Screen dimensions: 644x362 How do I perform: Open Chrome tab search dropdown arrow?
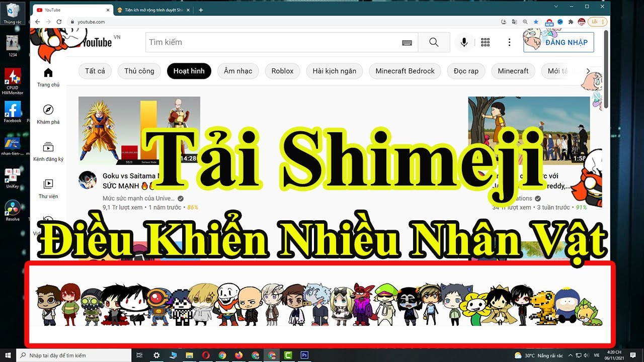[x=556, y=7]
